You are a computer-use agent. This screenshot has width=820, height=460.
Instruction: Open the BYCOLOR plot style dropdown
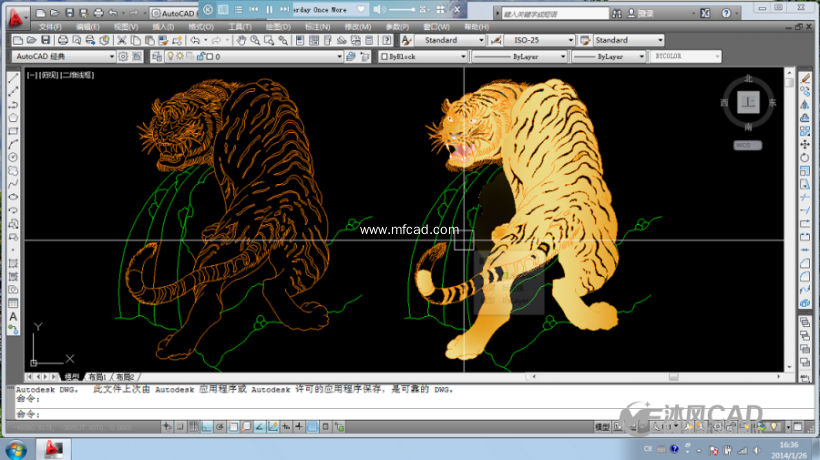[685, 56]
